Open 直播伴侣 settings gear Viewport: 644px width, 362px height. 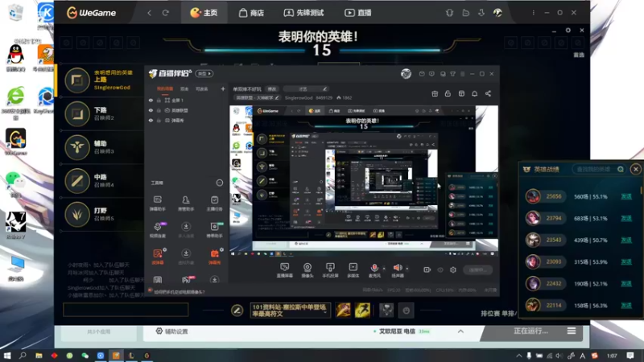coord(453,269)
